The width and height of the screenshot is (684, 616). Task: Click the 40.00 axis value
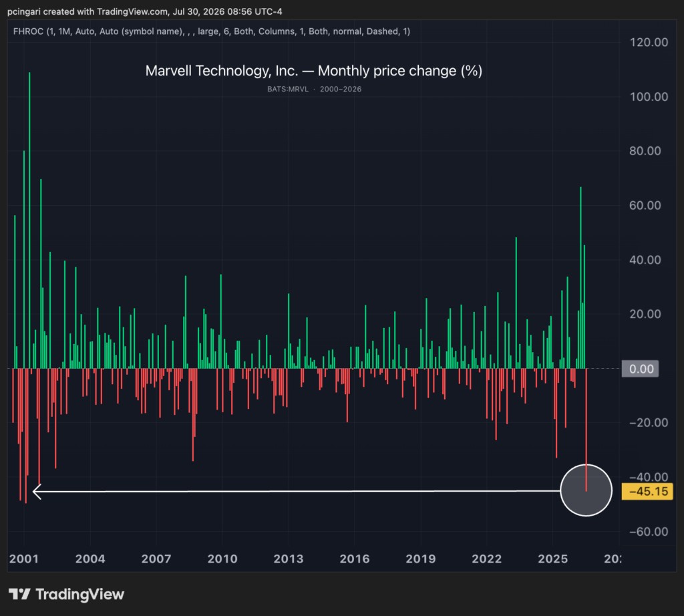pos(645,260)
